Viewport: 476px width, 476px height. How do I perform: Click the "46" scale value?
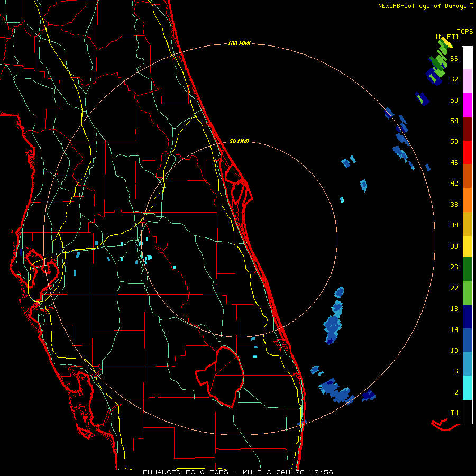(454, 163)
